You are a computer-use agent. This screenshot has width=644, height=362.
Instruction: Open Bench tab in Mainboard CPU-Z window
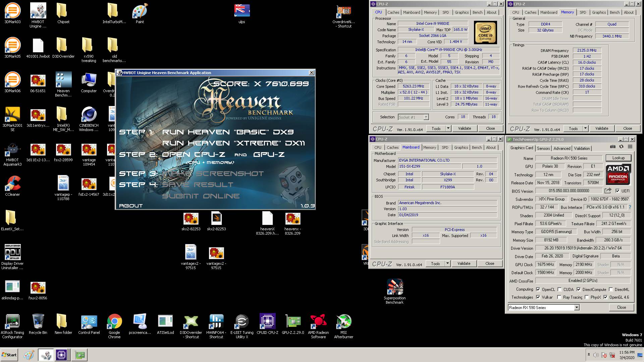477,147
